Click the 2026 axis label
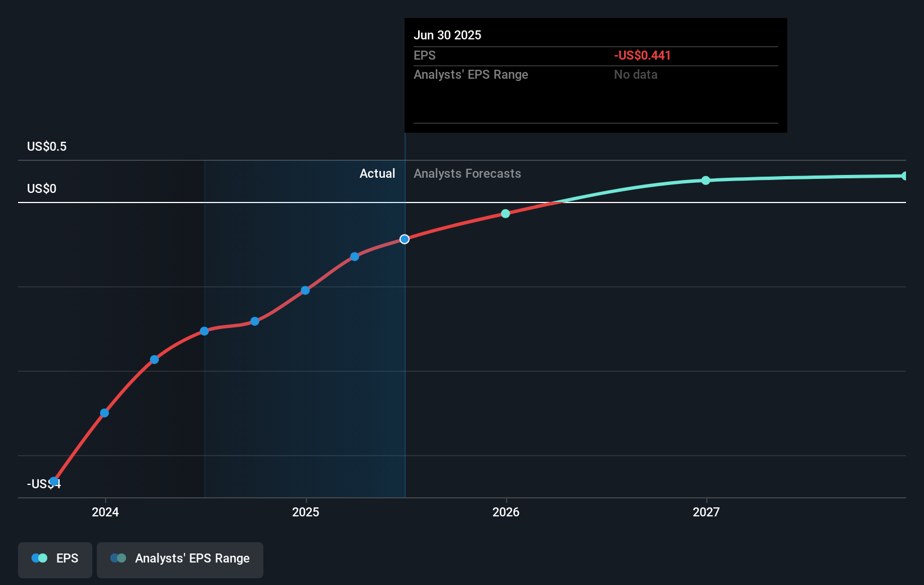Image resolution: width=924 pixels, height=585 pixels. (x=506, y=512)
